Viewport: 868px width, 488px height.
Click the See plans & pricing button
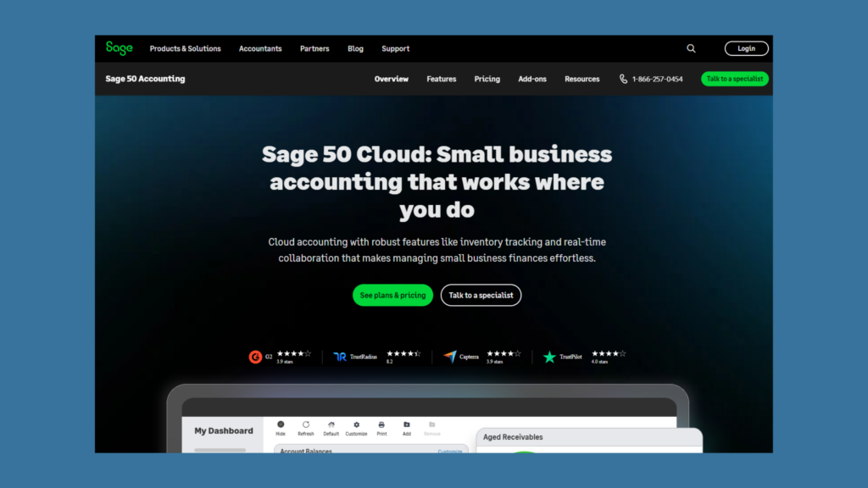tap(392, 295)
